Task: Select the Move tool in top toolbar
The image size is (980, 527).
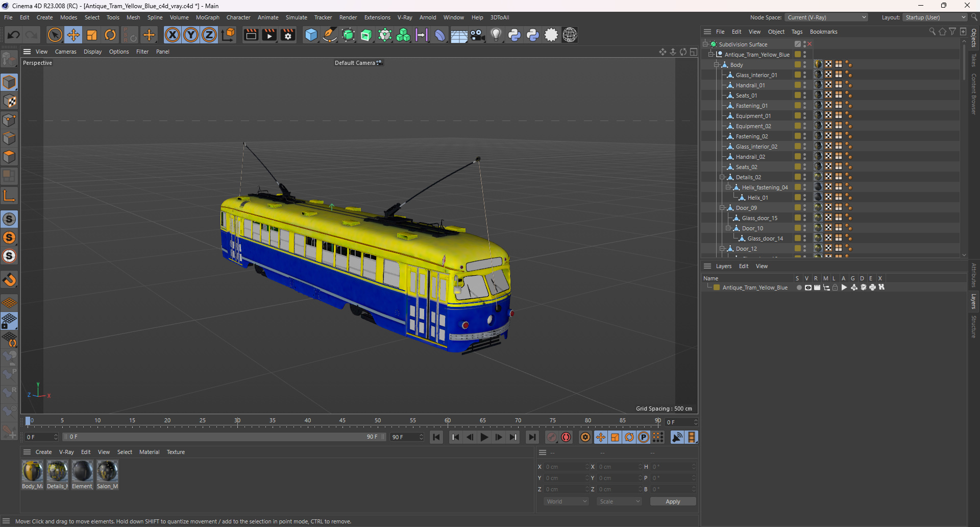Action: pyautogui.click(x=73, y=35)
